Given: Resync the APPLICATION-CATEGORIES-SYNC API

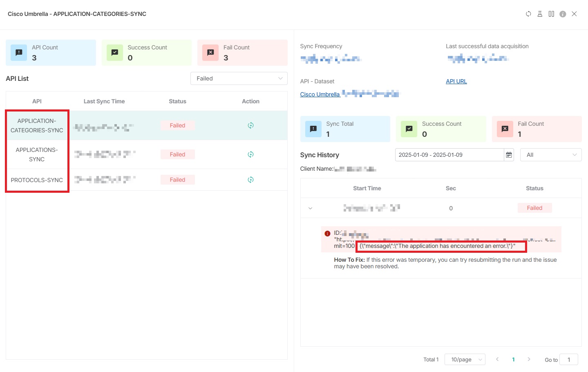Looking at the screenshot, I should [x=251, y=125].
